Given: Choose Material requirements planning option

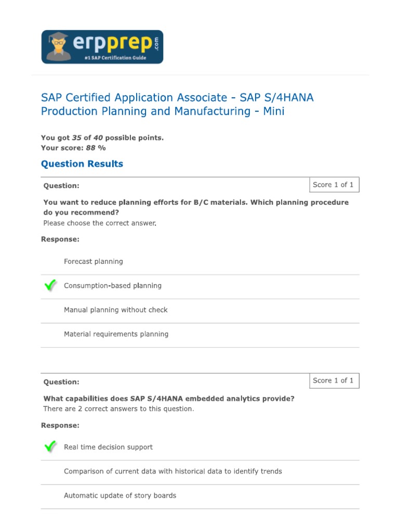Looking at the screenshot, I should [x=116, y=334].
